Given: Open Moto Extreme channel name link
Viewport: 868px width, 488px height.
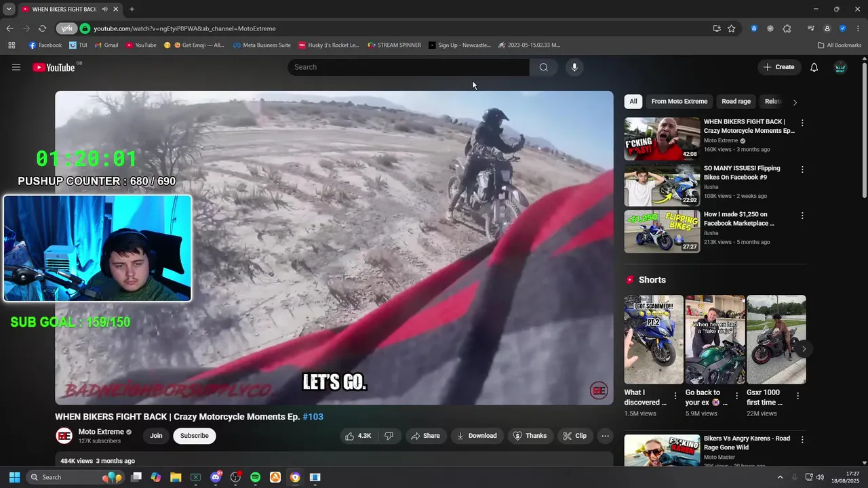Looking at the screenshot, I should (x=101, y=432).
